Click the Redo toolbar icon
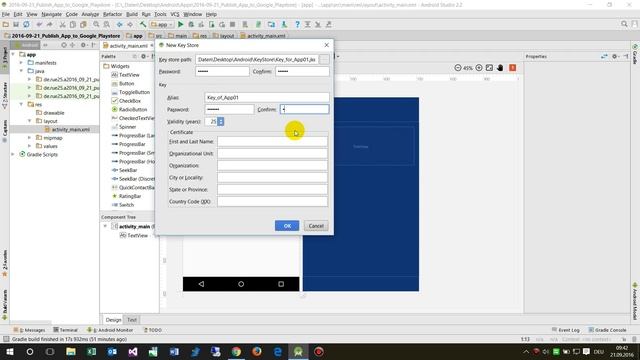This screenshot has width=640, height=360. [49, 24]
